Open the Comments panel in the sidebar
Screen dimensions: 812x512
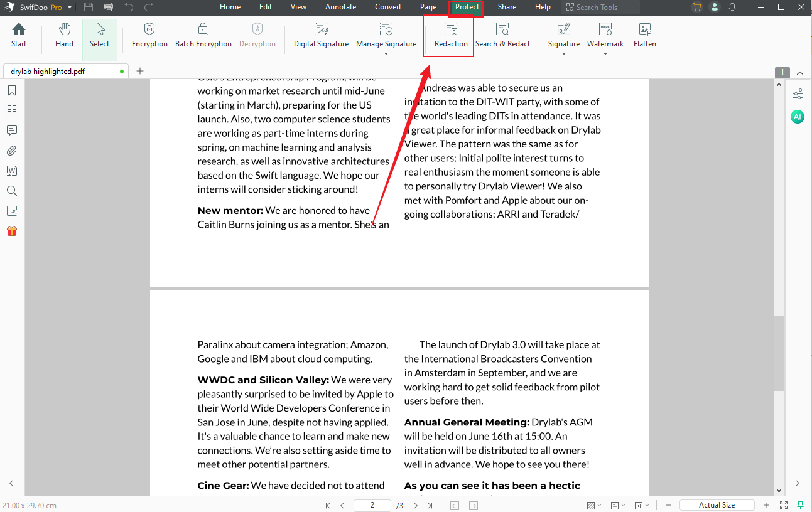tap(11, 131)
